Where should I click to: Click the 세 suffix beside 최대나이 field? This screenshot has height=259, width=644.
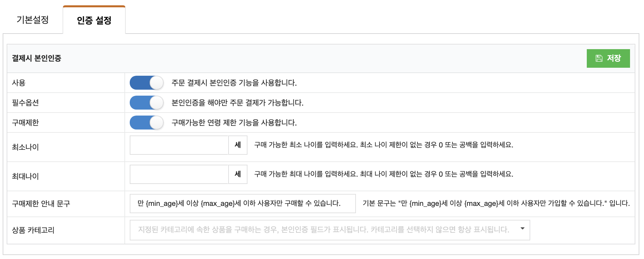[x=238, y=174]
